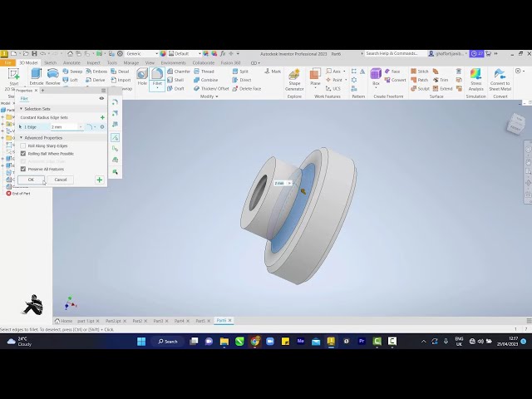Cancel the Fillet dialog

[61, 180]
